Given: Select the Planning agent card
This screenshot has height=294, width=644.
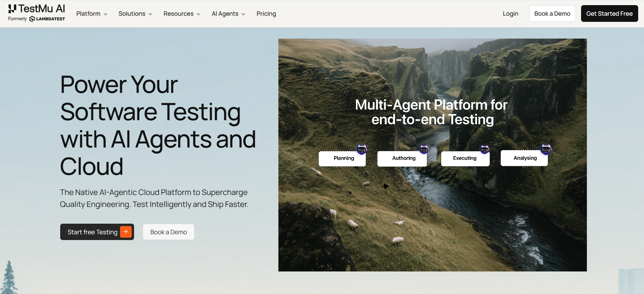Looking at the screenshot, I should (342, 158).
